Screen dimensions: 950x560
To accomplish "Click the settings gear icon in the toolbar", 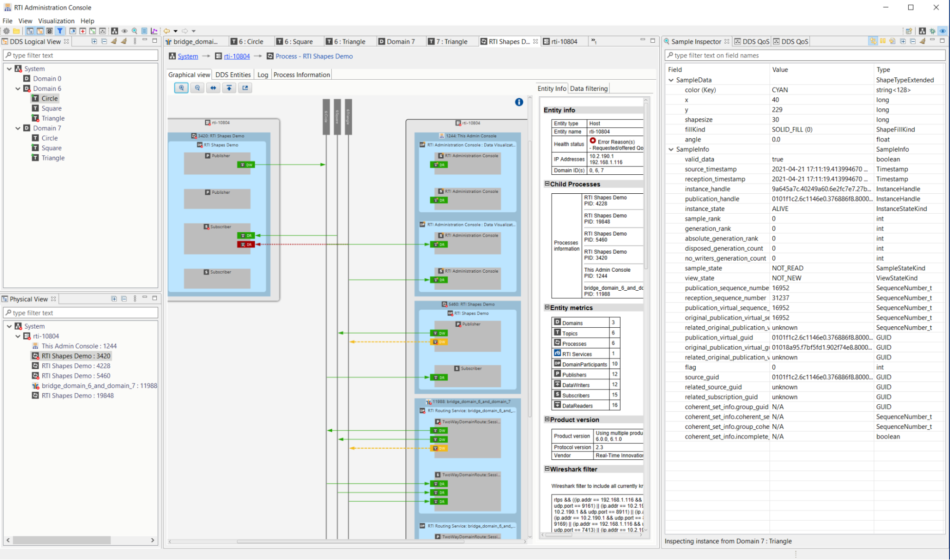I will pyautogui.click(x=7, y=30).
